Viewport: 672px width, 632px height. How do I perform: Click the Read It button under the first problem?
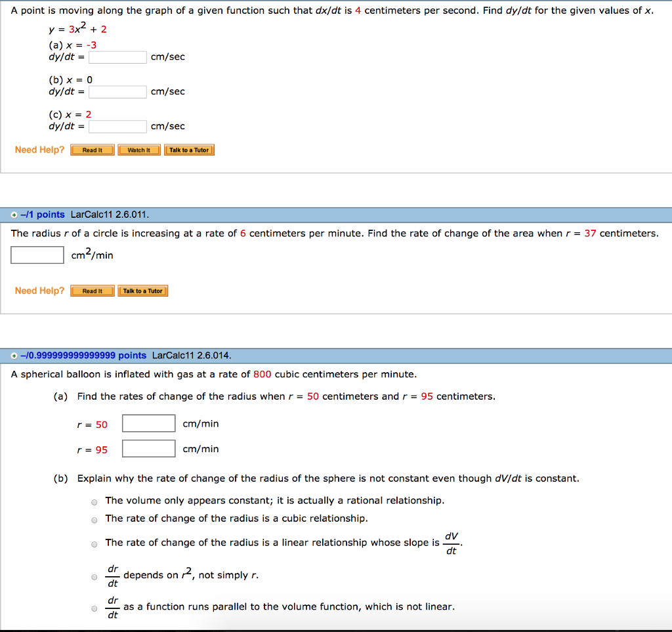(x=92, y=150)
